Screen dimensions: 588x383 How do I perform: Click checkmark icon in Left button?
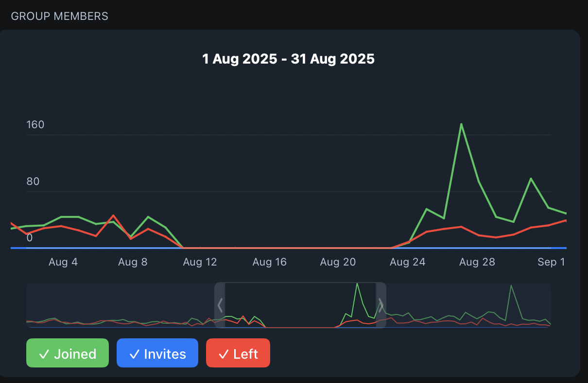(x=224, y=354)
